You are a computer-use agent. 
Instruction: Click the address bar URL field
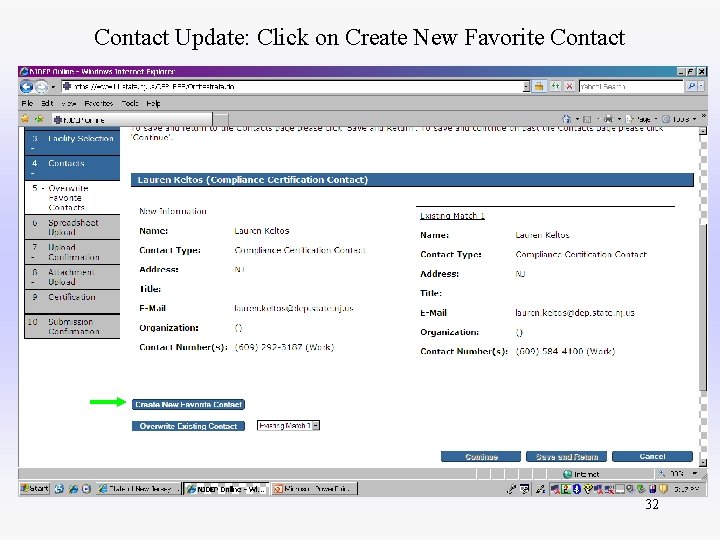point(294,86)
